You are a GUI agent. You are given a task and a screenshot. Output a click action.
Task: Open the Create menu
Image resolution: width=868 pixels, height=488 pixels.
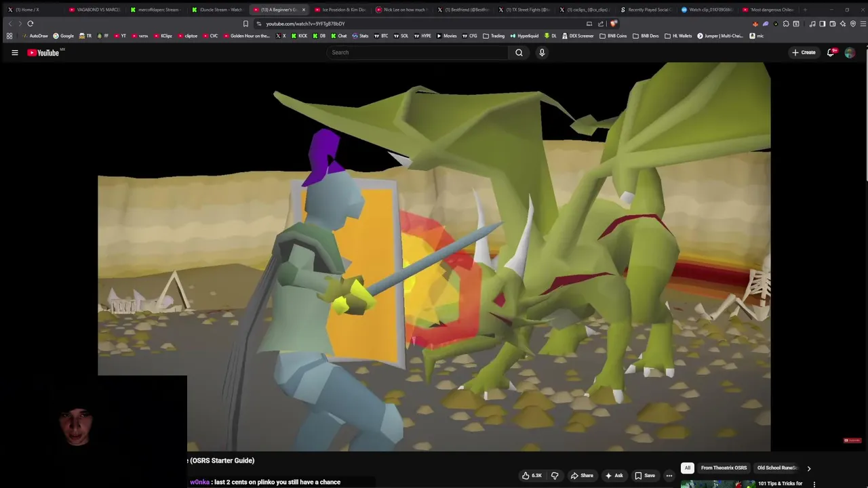tap(804, 52)
